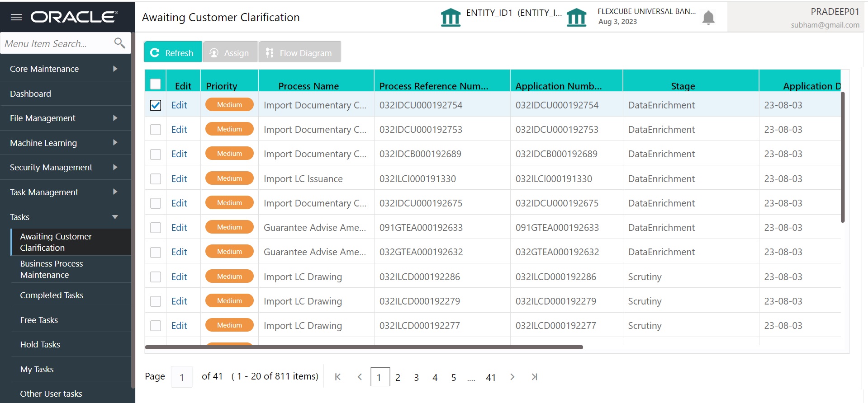Screen dimensions: 868x403
Task: Click the table vertical scrollbar
Action: coord(843,157)
